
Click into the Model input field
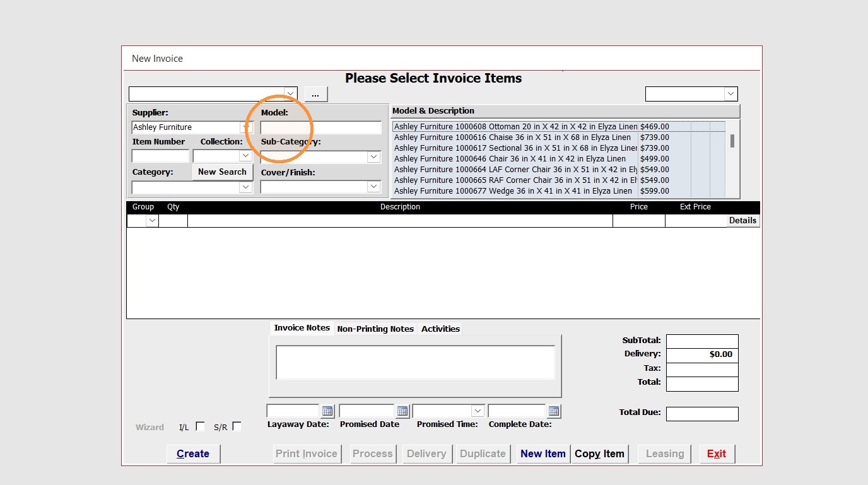(x=321, y=127)
